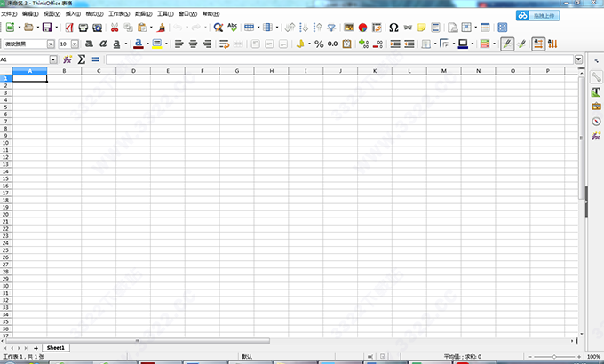Click inside the formula input line
This screenshot has width=604, height=364.
pos(339,59)
